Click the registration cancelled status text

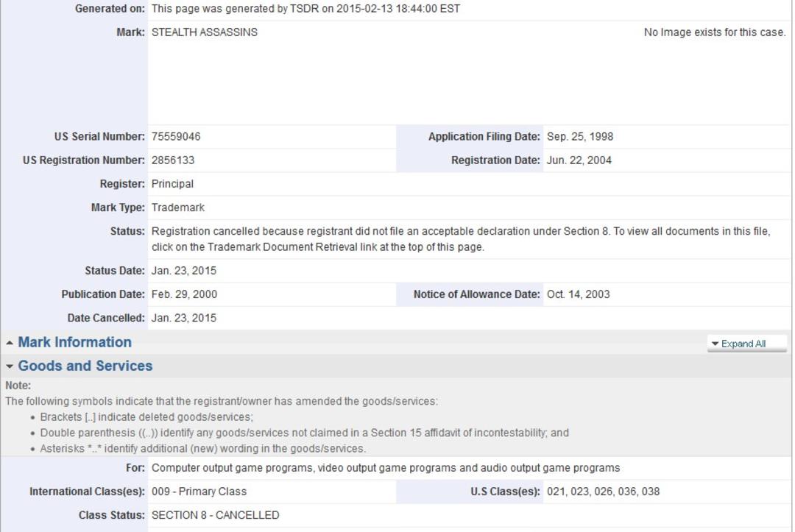(461, 239)
